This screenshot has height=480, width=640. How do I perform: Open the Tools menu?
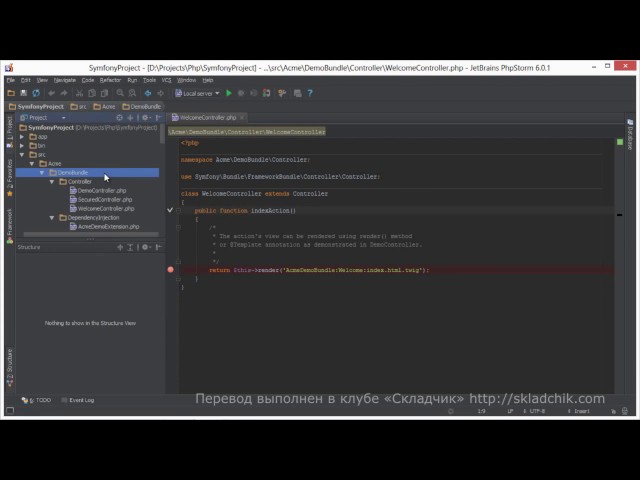[149, 80]
